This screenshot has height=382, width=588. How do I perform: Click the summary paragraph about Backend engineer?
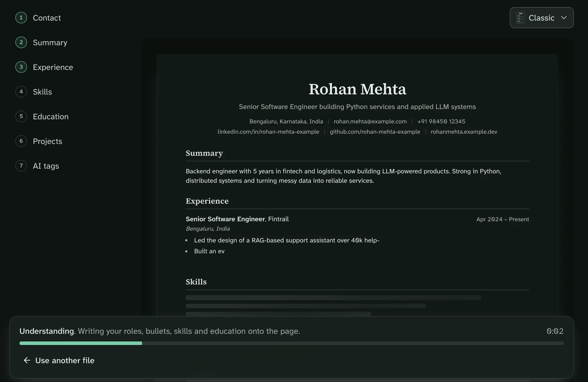(343, 176)
